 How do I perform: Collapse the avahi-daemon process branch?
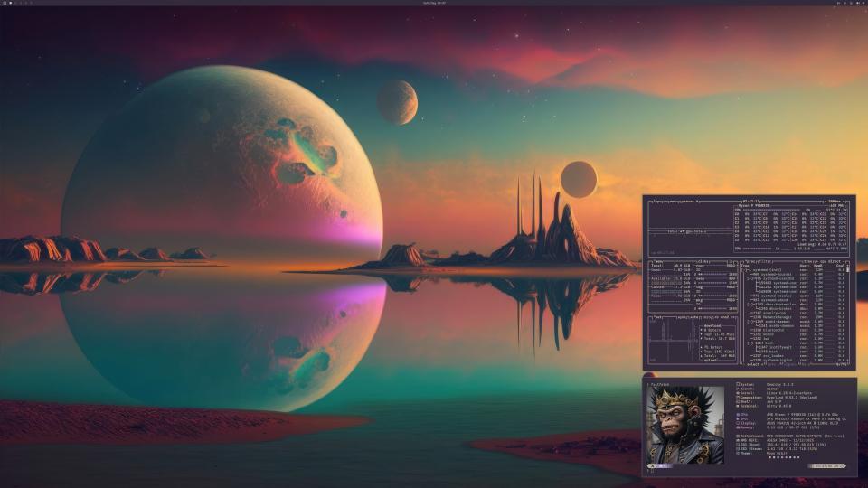750,322
